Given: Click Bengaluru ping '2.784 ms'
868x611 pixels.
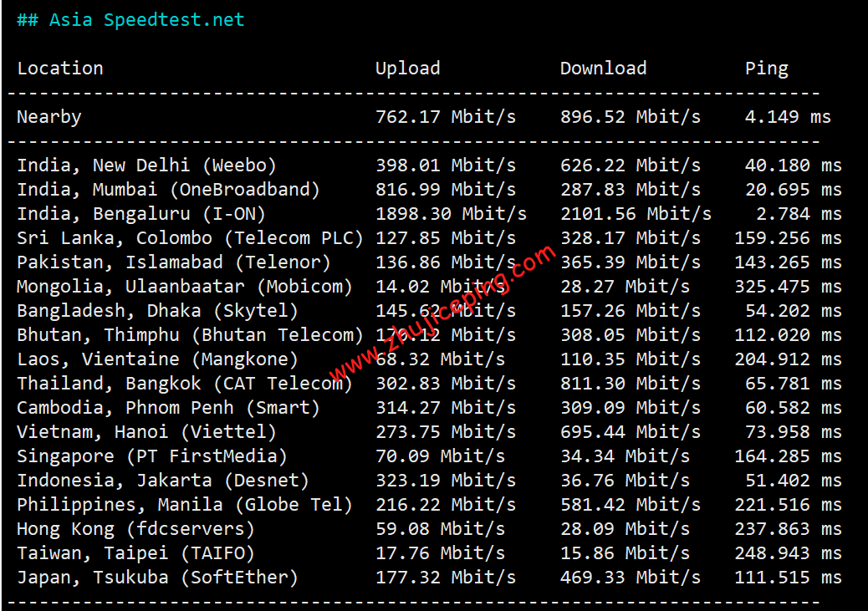Looking at the screenshot, I should pyautogui.click(x=799, y=214).
